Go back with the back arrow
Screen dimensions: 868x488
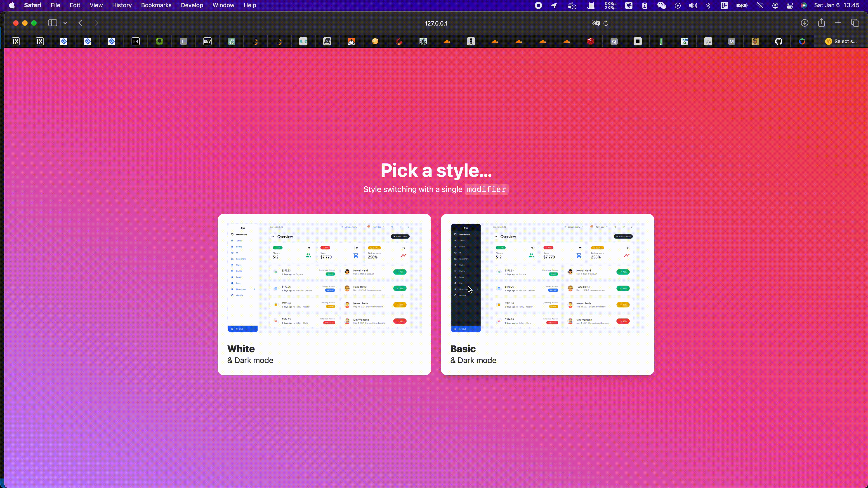80,23
